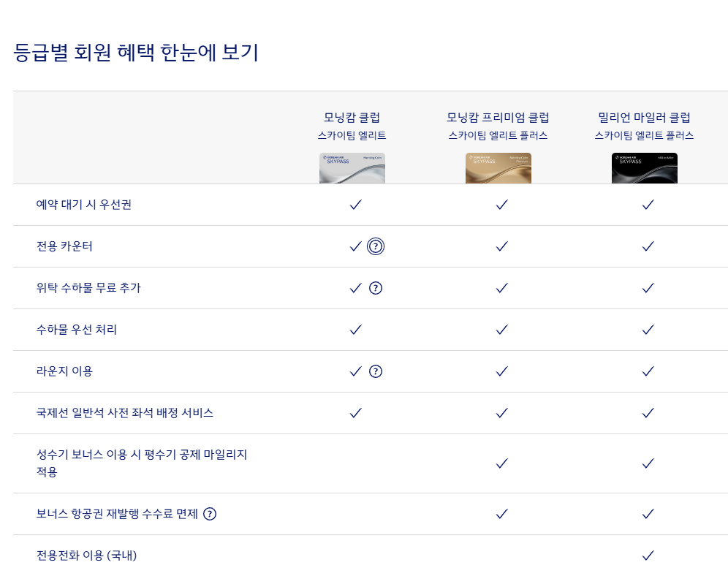Click the black Million Miler card image

click(x=645, y=168)
